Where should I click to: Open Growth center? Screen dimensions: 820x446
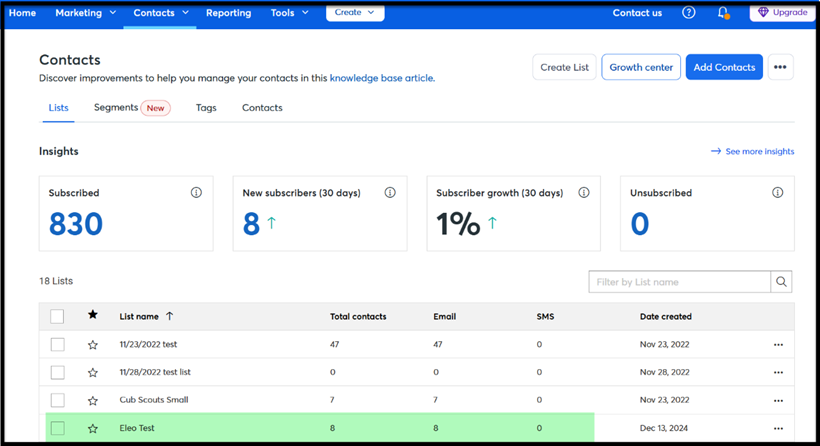pyautogui.click(x=641, y=67)
